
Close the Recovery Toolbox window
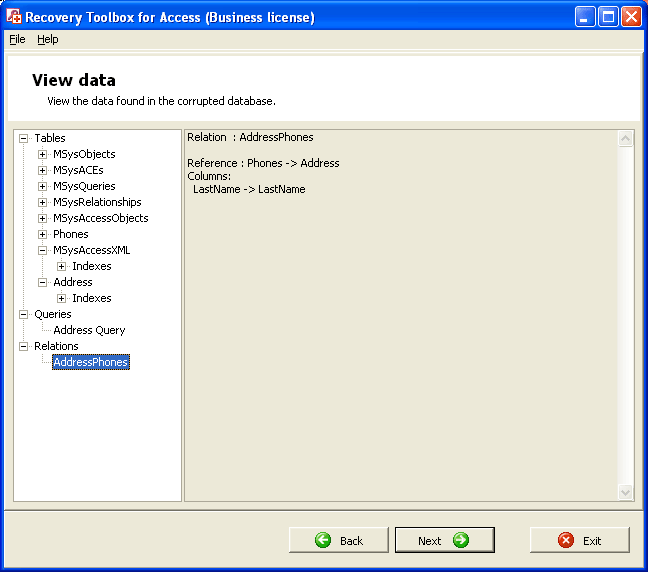tap(631, 17)
